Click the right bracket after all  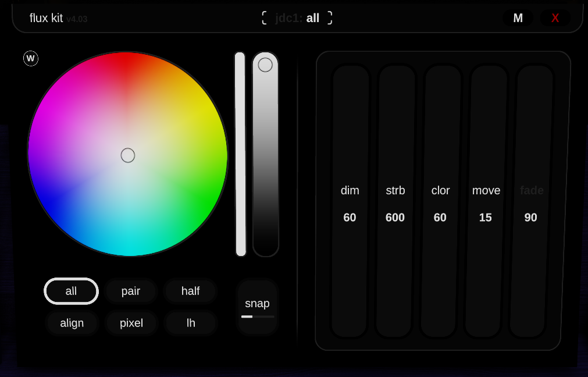(x=330, y=18)
